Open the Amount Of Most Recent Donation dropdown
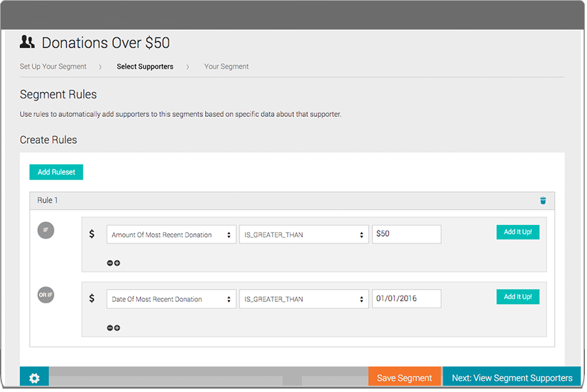587x392 pixels. click(171, 235)
